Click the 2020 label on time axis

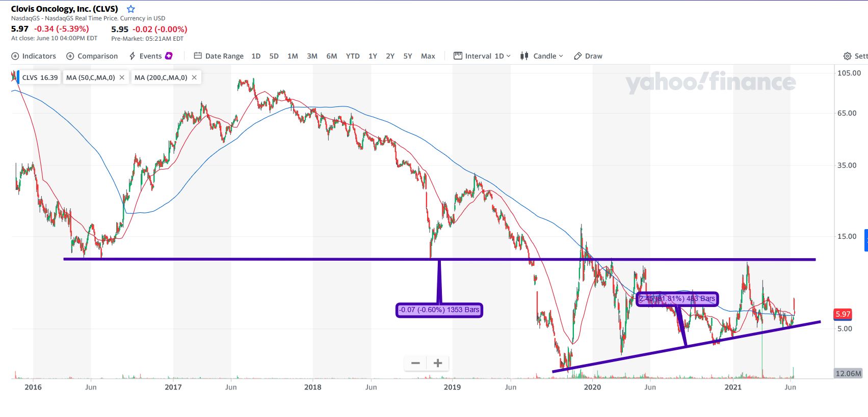click(592, 387)
